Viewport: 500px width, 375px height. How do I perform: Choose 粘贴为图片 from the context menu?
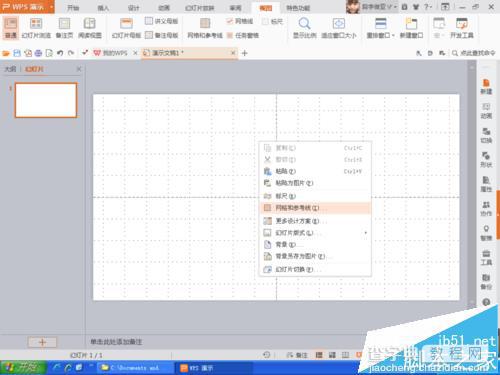pos(315,183)
